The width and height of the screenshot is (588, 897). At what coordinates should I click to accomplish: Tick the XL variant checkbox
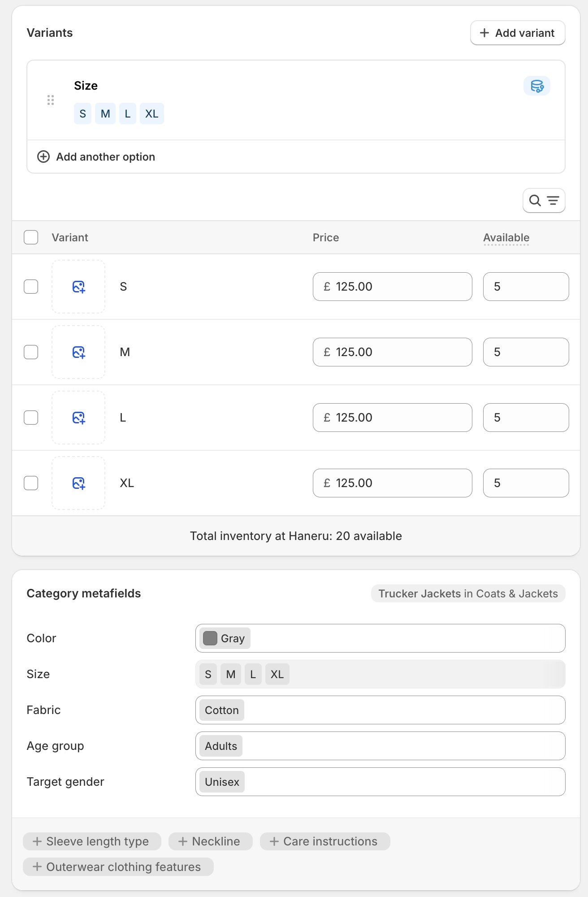click(x=31, y=483)
